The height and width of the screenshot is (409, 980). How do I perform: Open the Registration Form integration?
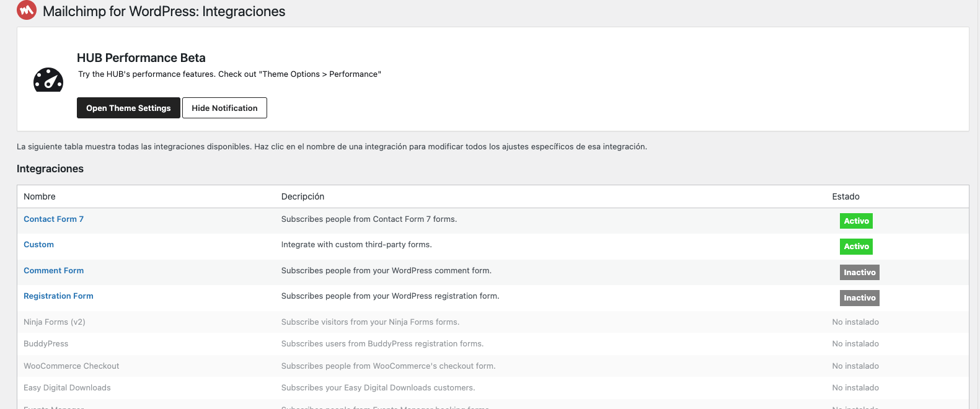pyautogui.click(x=58, y=296)
